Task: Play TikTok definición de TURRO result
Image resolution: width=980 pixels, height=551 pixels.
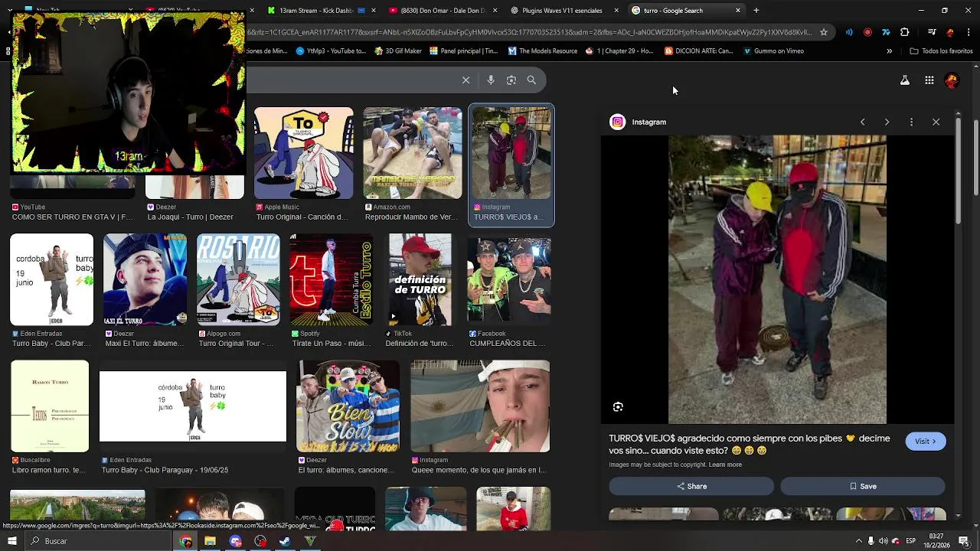Action: [x=420, y=279]
